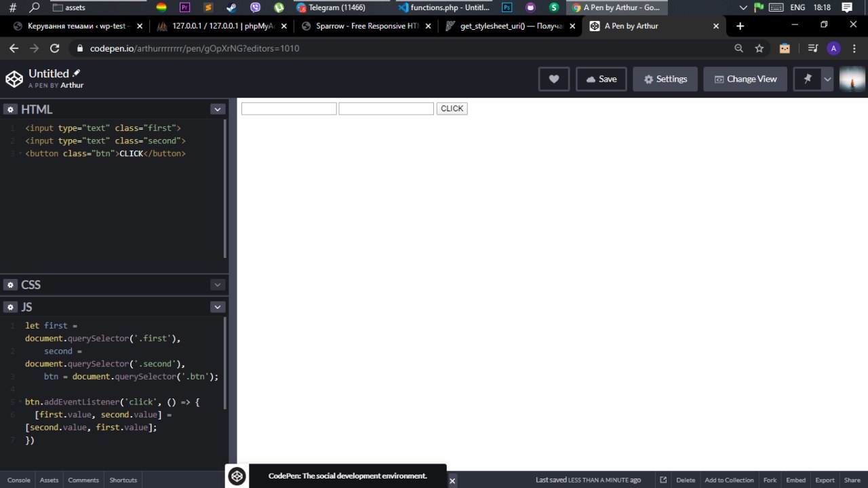Open Sublime Text from taskbar
Image resolution: width=868 pixels, height=488 pixels.
coord(208,7)
